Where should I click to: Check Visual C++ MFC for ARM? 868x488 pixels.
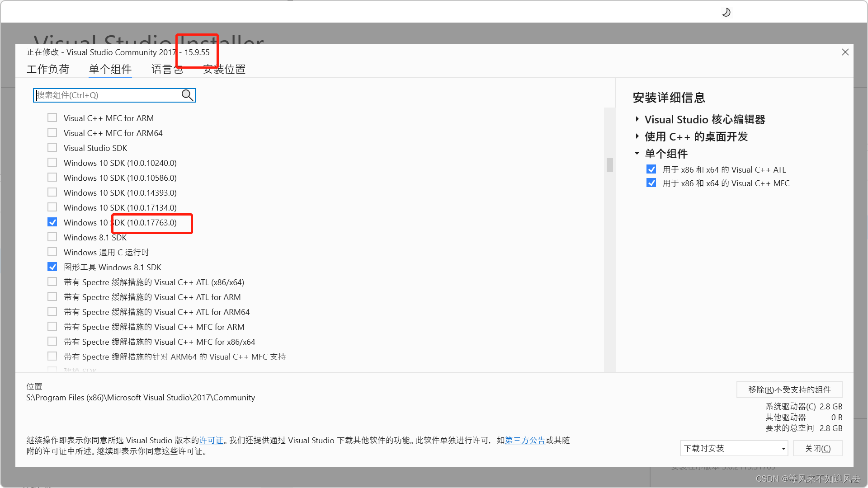[52, 118]
